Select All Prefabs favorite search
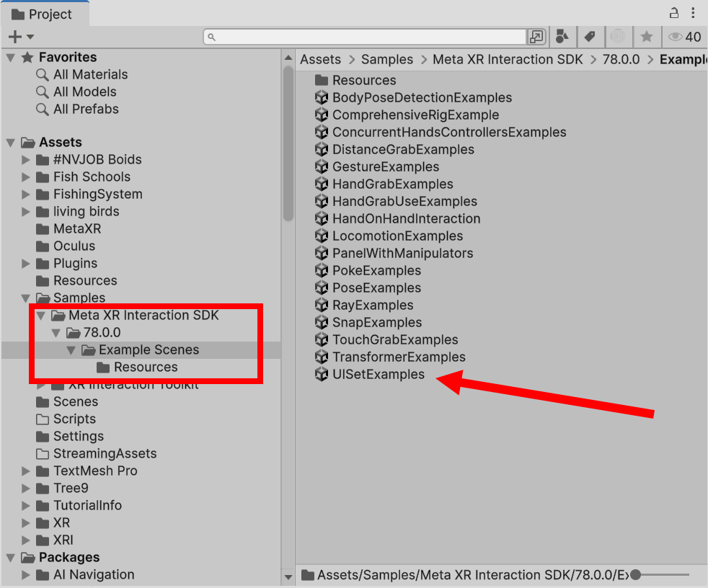 pos(77,110)
